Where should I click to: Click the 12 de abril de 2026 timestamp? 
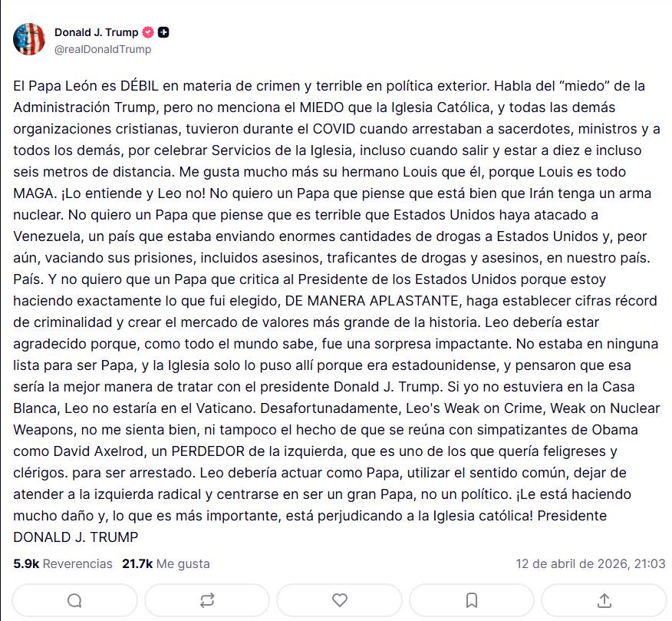590,563
